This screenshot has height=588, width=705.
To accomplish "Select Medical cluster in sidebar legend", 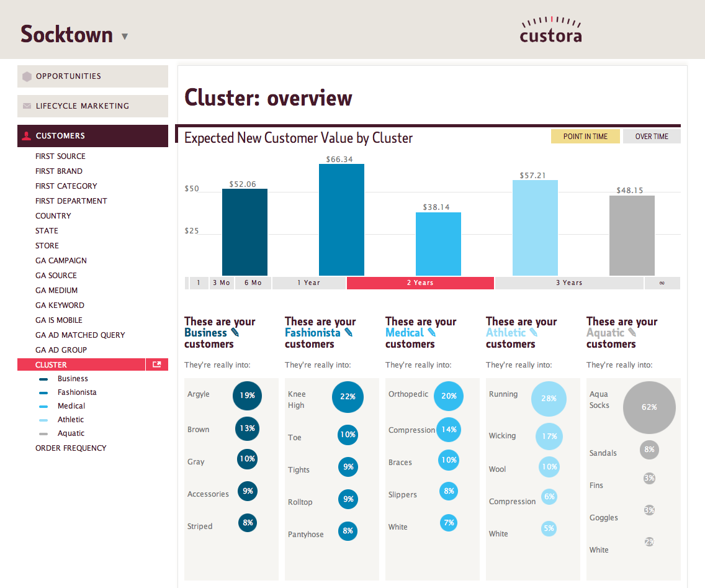I will click(x=71, y=405).
